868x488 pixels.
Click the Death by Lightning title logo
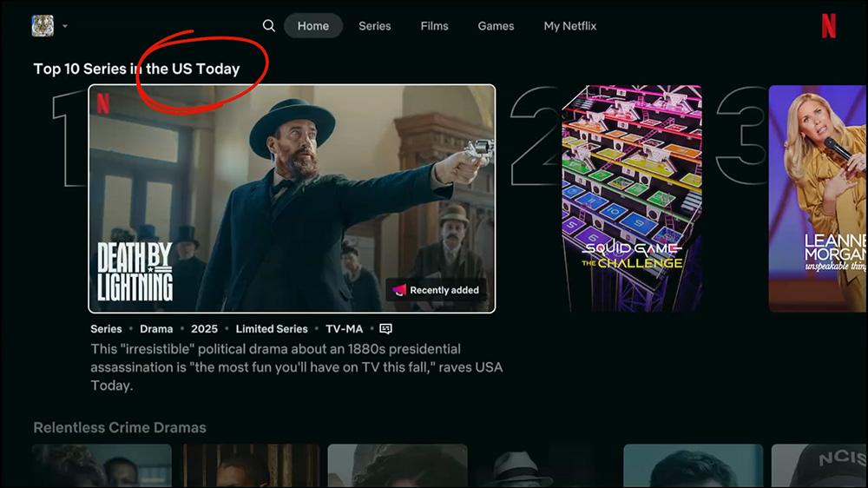coord(135,272)
